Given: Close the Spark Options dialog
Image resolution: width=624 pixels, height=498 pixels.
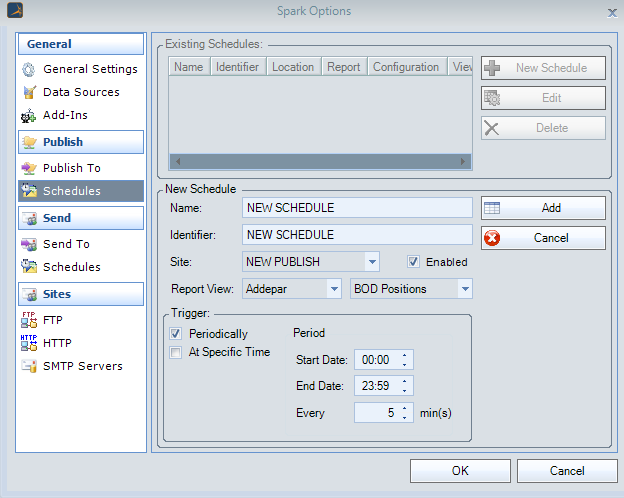Looking at the screenshot, I should tap(612, 13).
